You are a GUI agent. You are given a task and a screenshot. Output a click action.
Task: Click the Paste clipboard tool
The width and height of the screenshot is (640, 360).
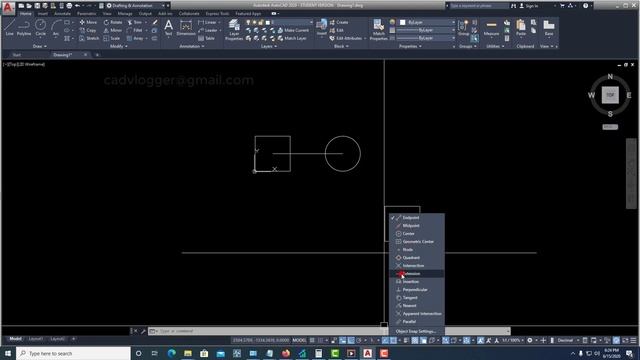521,28
